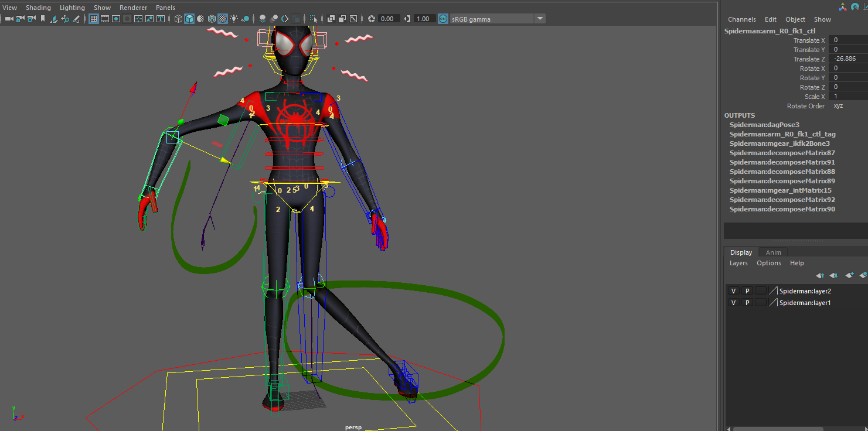868x431 pixels.
Task: Open the Channel Box Edit menu
Action: click(x=771, y=19)
